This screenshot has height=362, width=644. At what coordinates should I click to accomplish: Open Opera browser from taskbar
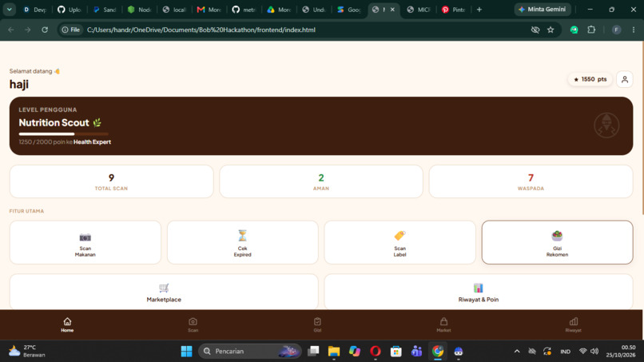pos(375,352)
